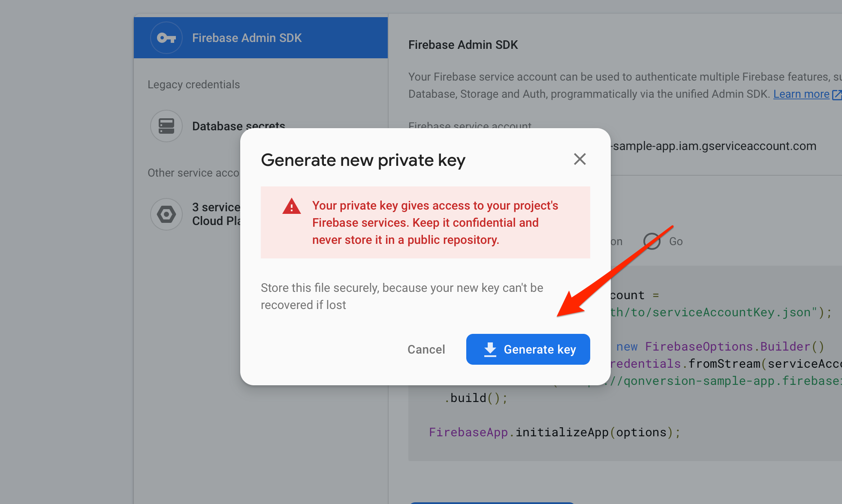The height and width of the screenshot is (504, 842).
Task: Click the red private key warning message
Action: click(x=435, y=223)
